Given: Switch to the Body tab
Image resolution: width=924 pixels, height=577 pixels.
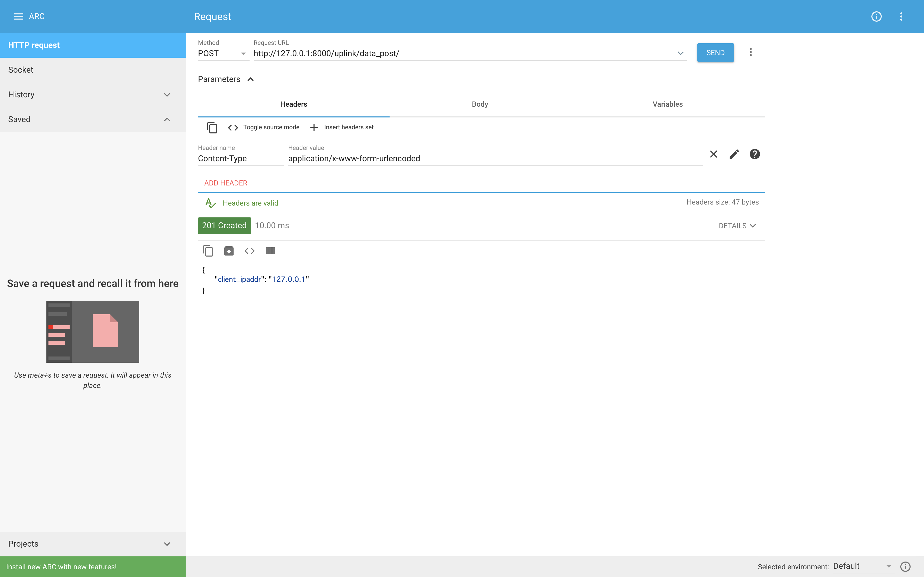Looking at the screenshot, I should tap(480, 104).
